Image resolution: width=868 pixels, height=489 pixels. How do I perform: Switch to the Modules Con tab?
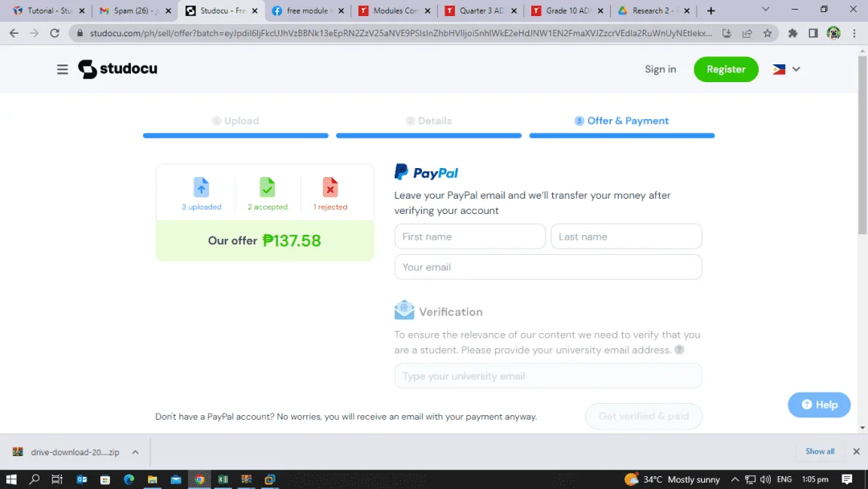(394, 10)
